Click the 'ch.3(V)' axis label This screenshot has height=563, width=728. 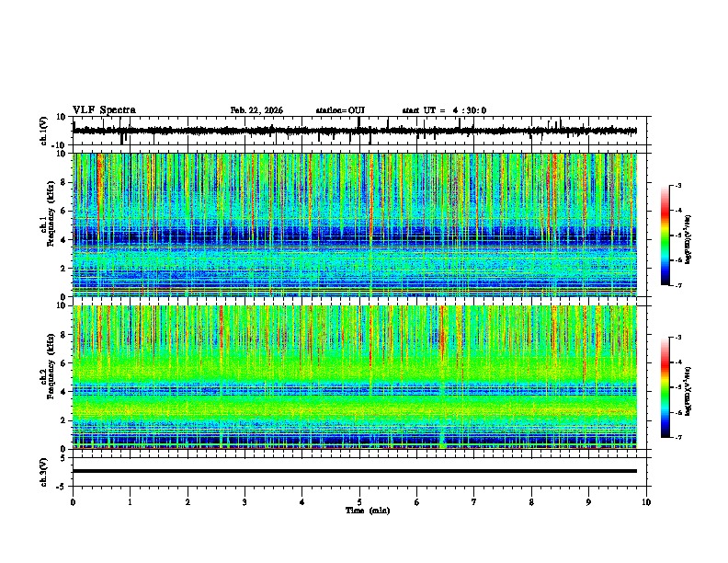[x=44, y=472]
